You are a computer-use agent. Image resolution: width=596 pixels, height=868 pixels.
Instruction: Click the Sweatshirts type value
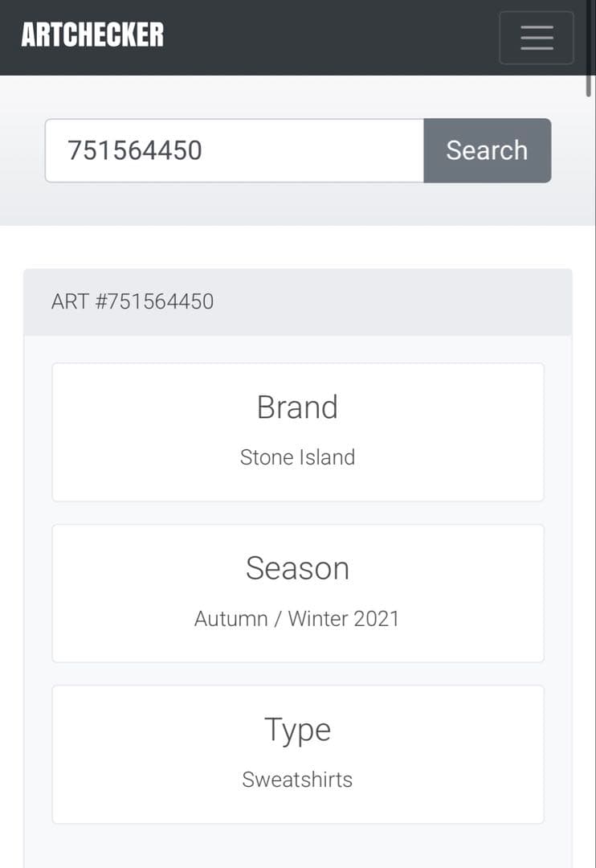tap(297, 780)
